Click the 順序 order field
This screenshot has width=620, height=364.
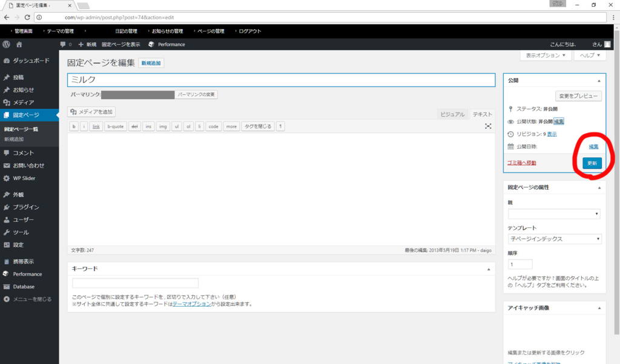(x=520, y=264)
